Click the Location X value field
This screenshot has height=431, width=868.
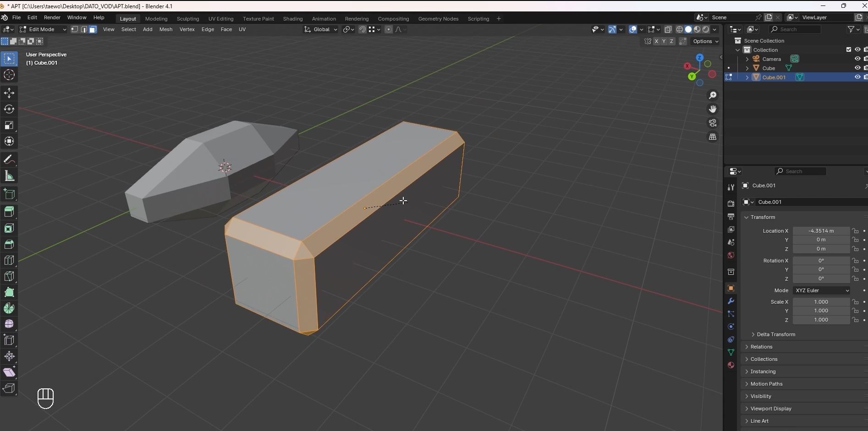[x=821, y=231]
